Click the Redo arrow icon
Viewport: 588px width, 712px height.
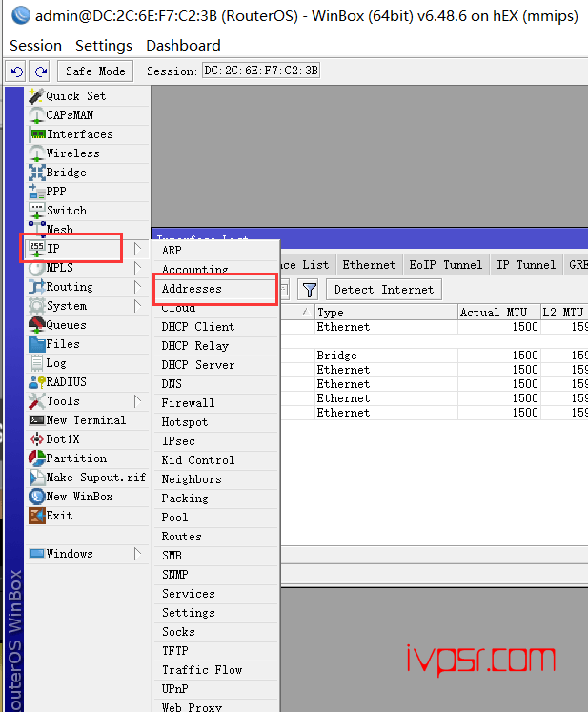(x=41, y=71)
